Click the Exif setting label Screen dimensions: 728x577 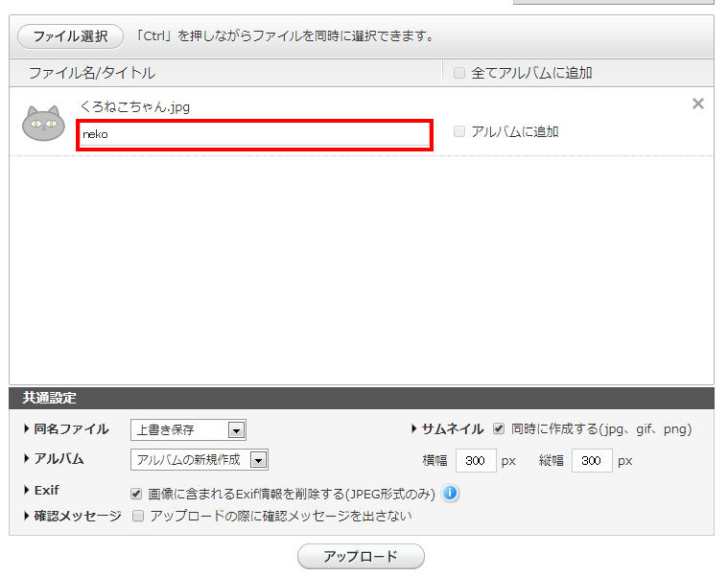pyautogui.click(x=46, y=491)
